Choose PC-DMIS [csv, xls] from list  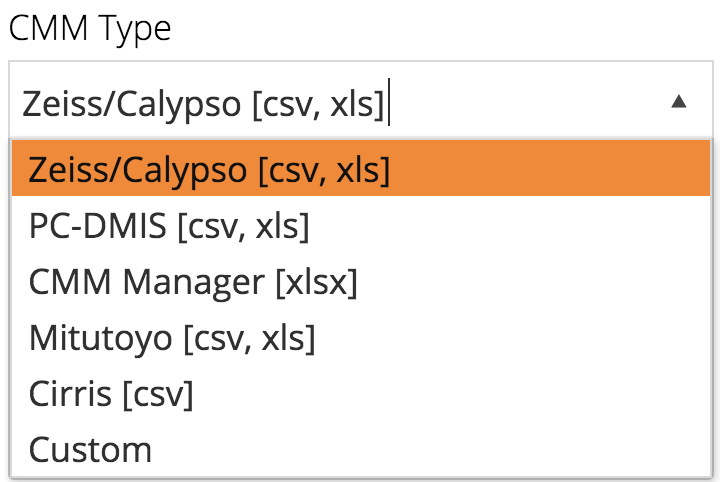[x=361, y=225]
